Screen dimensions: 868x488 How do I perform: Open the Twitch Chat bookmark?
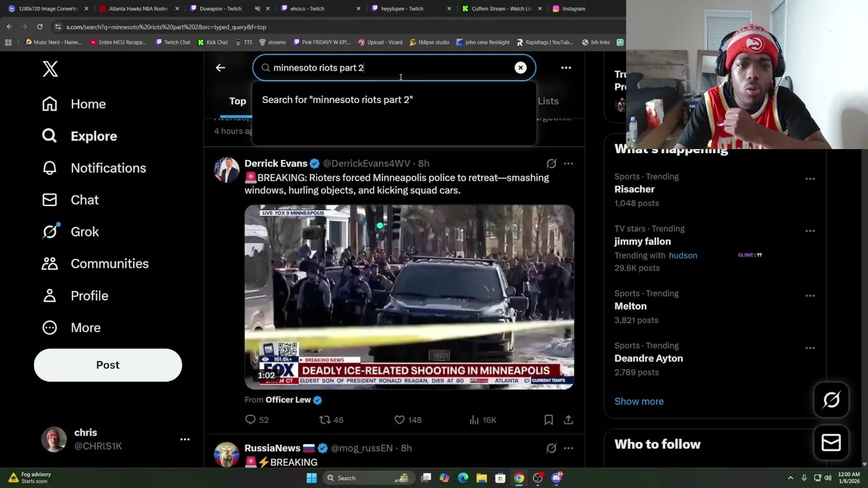[x=172, y=42]
